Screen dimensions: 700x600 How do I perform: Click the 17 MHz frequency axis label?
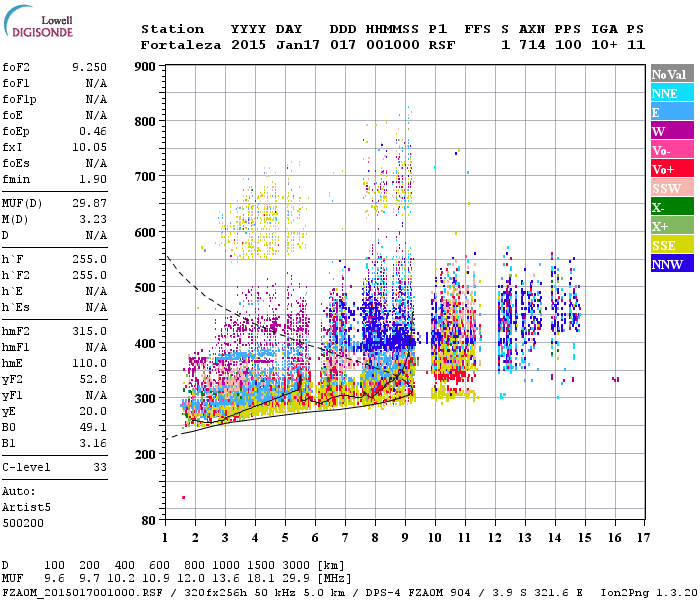pyautogui.click(x=644, y=538)
